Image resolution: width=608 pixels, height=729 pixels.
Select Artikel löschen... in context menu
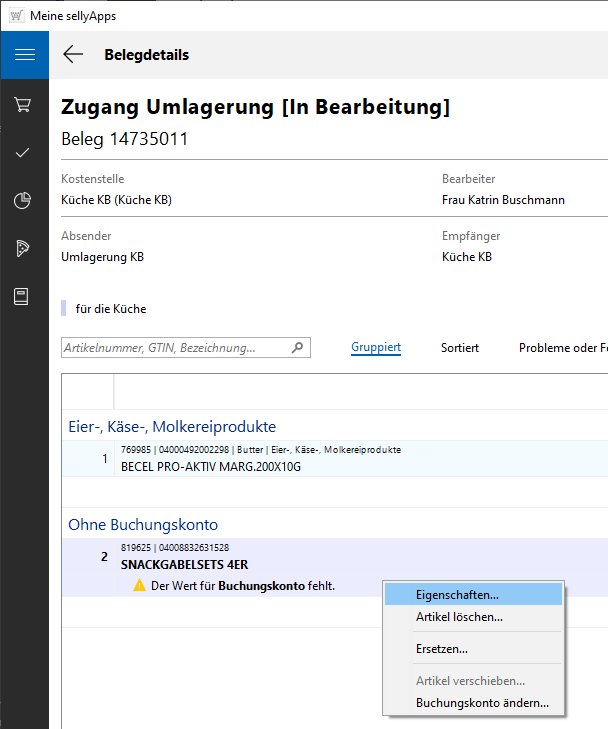(459, 617)
